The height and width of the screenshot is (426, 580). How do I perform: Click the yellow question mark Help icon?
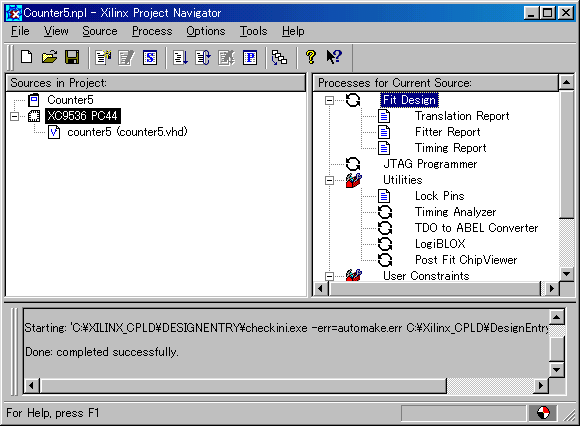[311, 57]
